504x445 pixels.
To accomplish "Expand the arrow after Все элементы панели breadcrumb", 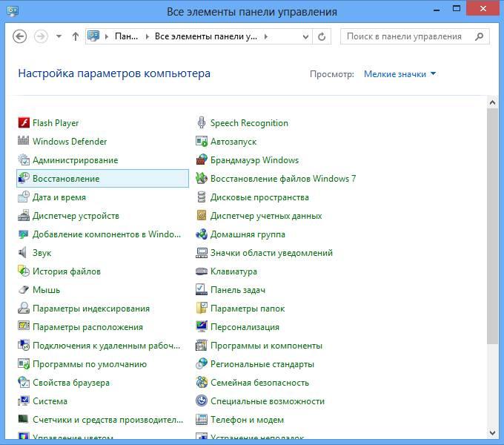I will pos(266,36).
